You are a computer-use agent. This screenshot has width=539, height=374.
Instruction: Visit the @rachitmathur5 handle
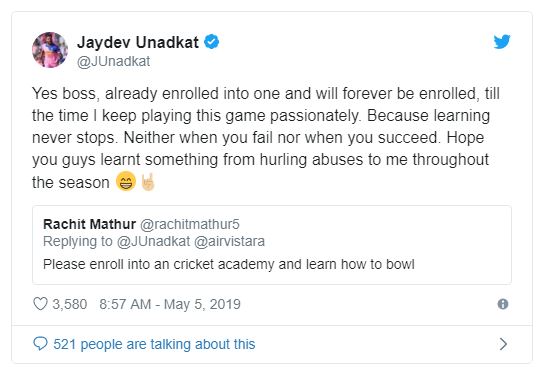coord(190,224)
